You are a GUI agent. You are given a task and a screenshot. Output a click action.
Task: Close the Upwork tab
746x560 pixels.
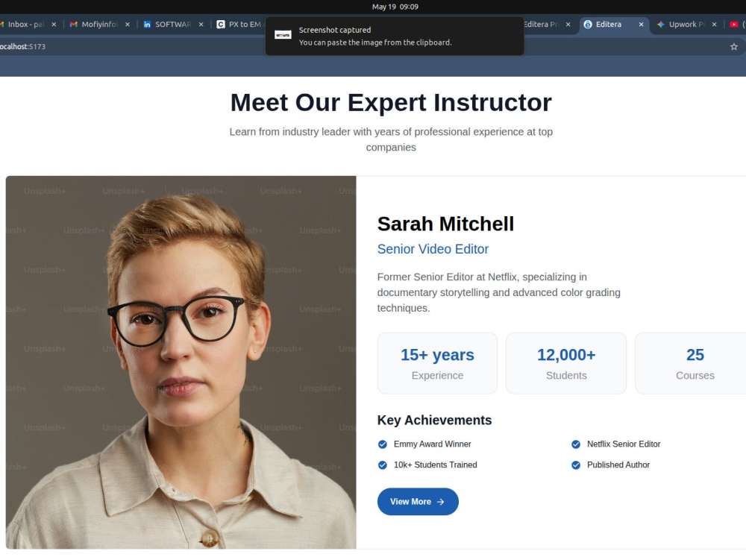(714, 25)
